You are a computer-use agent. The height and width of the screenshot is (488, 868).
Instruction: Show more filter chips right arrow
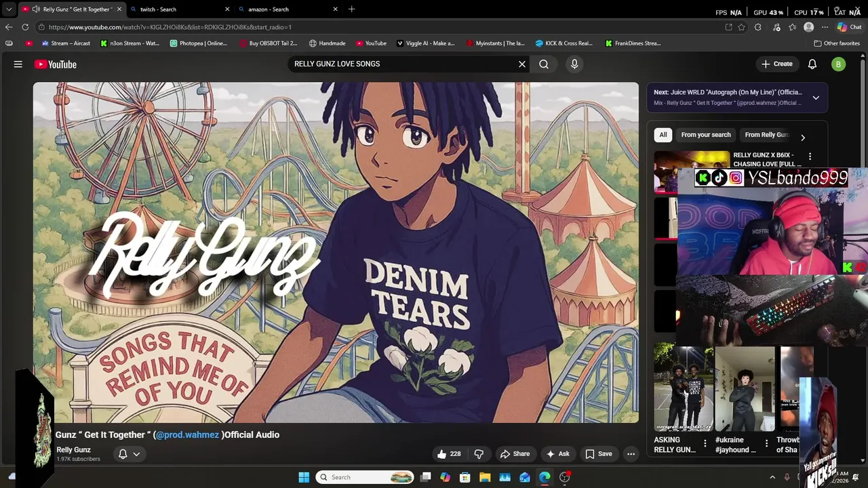(803, 138)
